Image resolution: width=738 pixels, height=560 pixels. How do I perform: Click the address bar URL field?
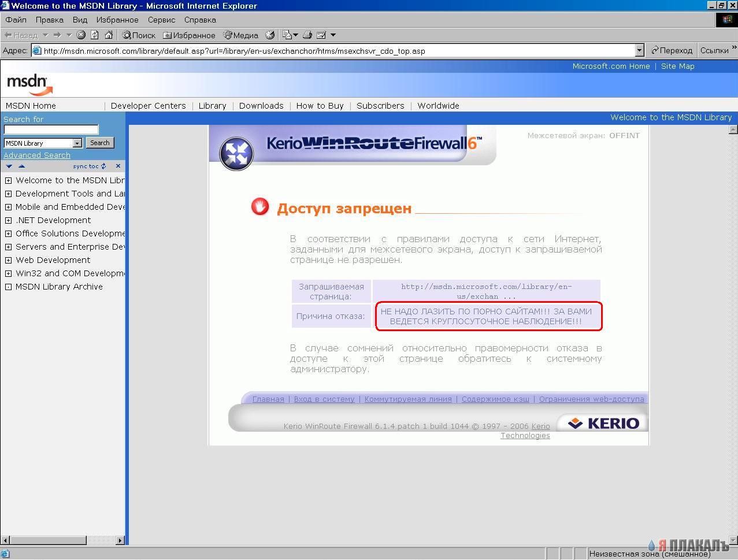click(x=338, y=51)
